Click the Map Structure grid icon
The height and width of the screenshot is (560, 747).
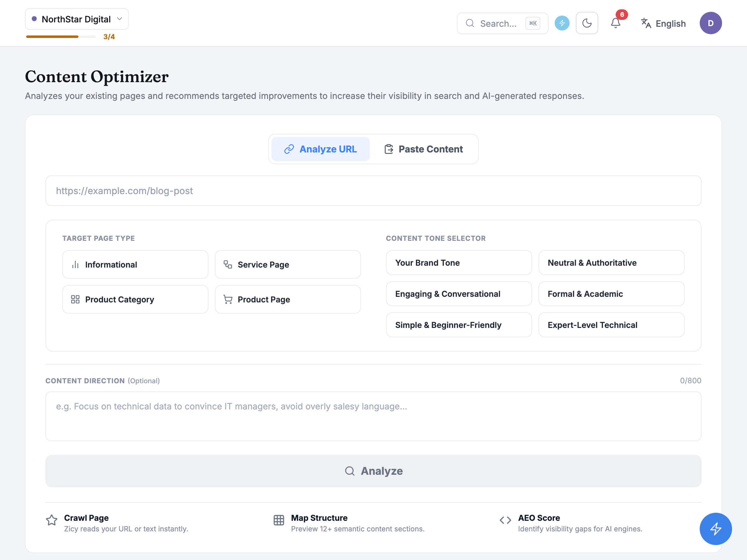pos(279,520)
